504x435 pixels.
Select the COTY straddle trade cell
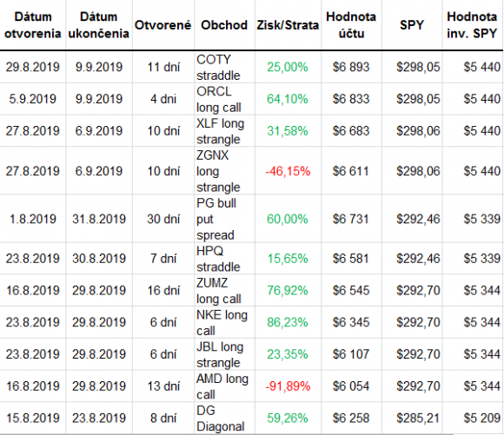218,67
